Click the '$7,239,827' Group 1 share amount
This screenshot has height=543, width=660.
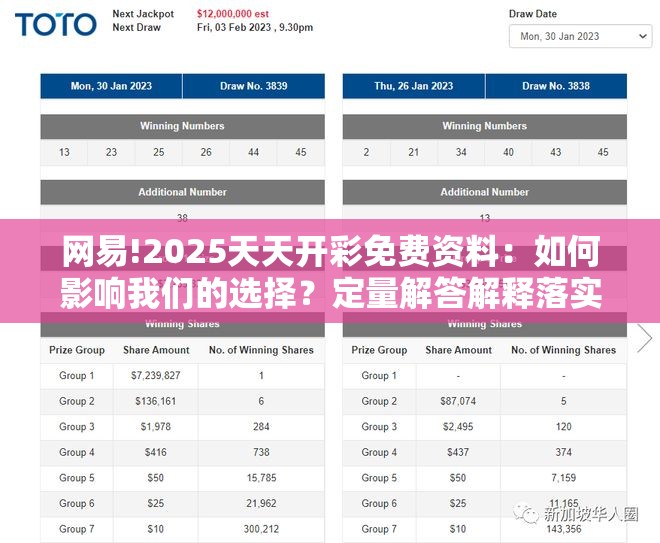pyautogui.click(x=156, y=375)
